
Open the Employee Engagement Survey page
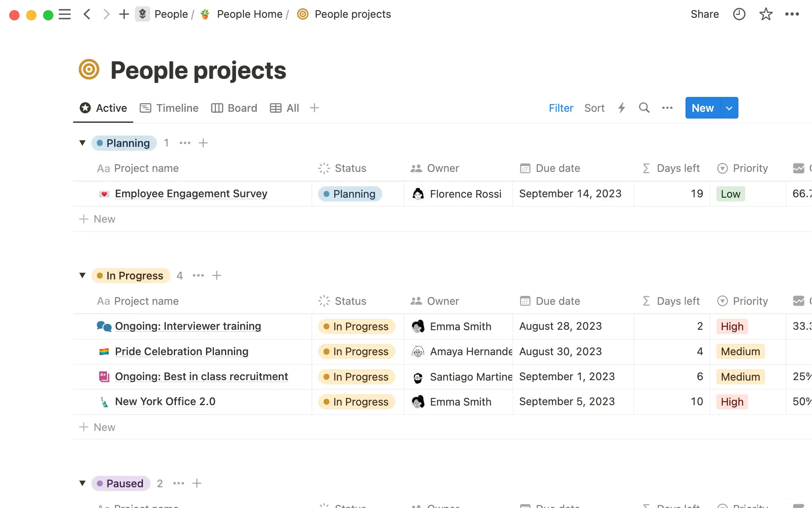(191, 193)
